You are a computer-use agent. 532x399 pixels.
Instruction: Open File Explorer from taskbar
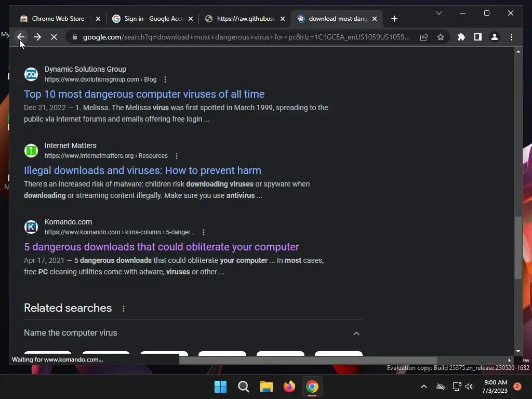[x=267, y=387]
